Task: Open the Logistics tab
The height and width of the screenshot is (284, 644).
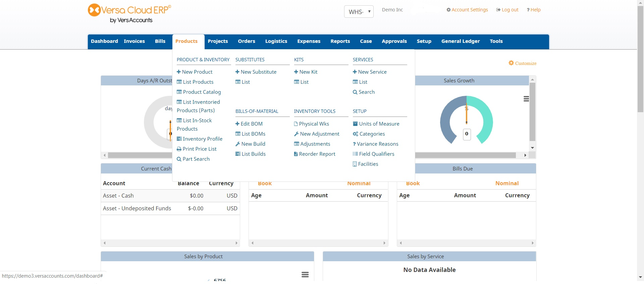Action: coord(276,41)
